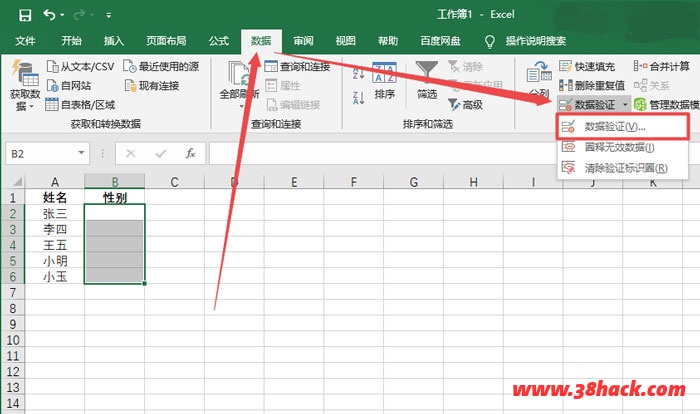Image resolution: width=700 pixels, height=414 pixels.
Task: Click the Save icon in quick access toolbar
Action: (x=24, y=15)
